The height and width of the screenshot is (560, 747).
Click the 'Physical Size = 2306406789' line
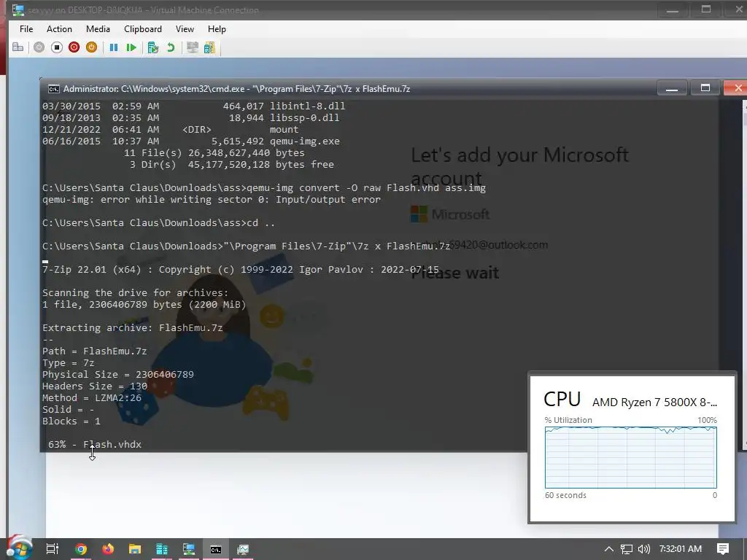[x=117, y=374]
